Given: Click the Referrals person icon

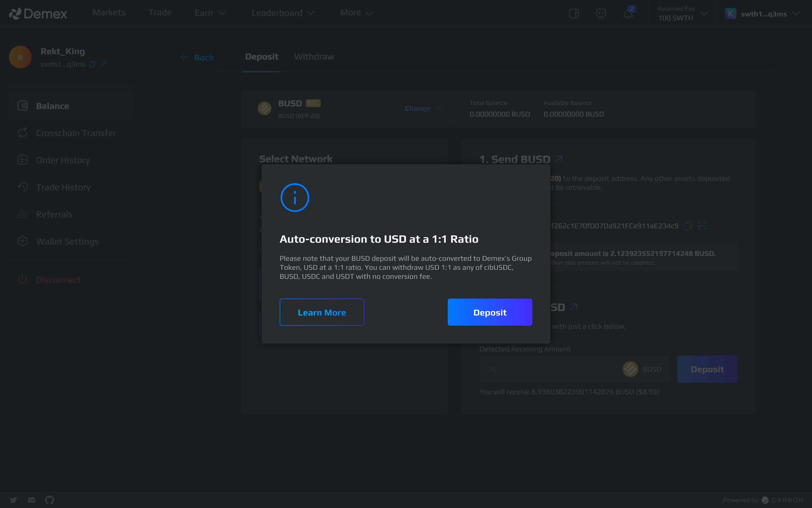Looking at the screenshot, I should pos(23,214).
